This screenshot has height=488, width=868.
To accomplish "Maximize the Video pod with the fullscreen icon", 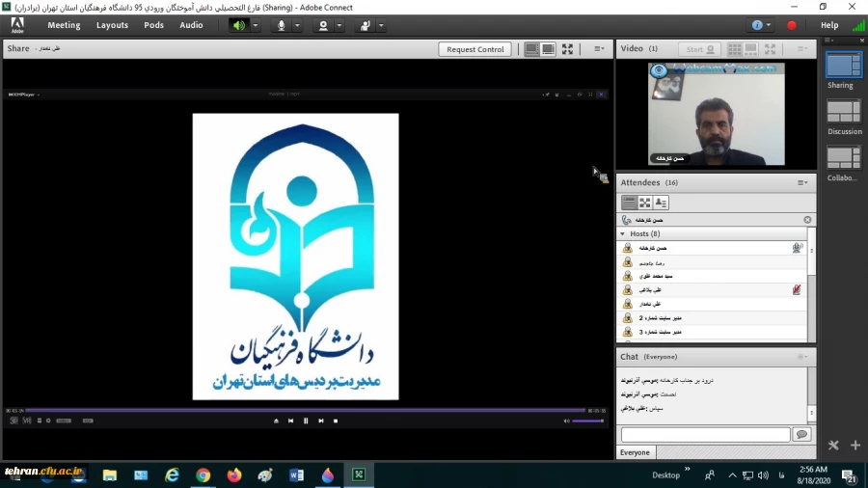I will click(770, 49).
